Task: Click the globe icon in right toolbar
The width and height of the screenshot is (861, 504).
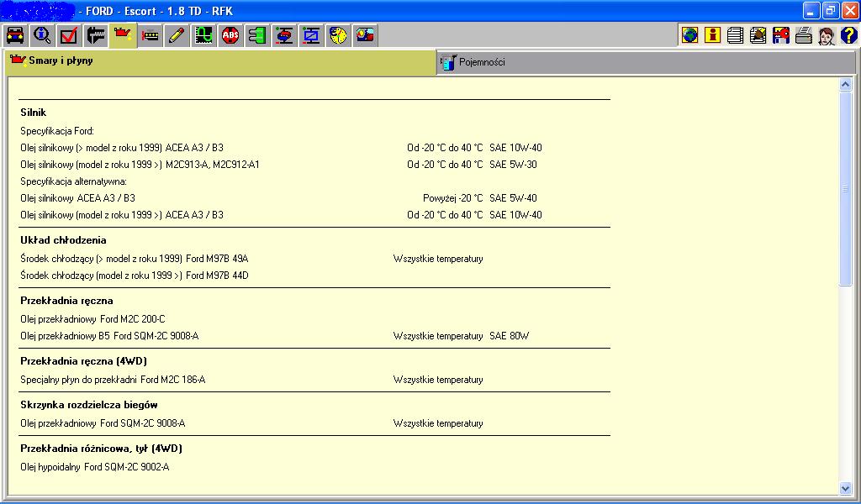Action: pyautogui.click(x=690, y=35)
